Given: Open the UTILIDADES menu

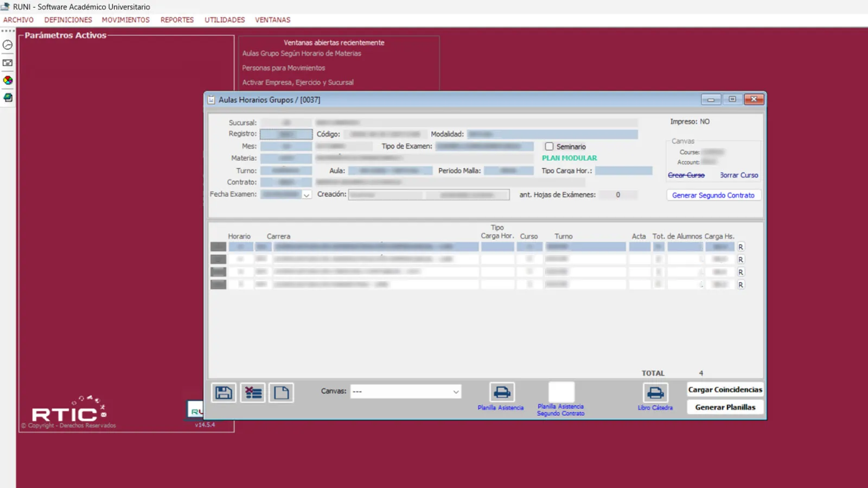Looking at the screenshot, I should click(x=225, y=20).
